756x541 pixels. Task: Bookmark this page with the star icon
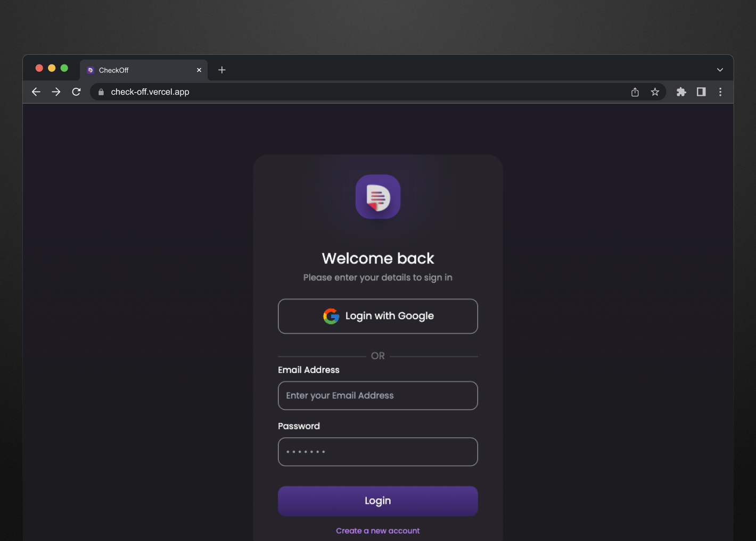point(655,92)
